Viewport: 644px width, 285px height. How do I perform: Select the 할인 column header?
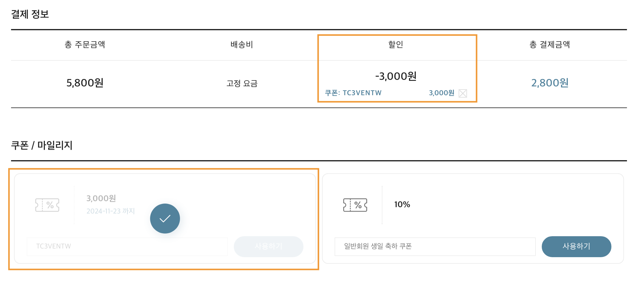click(x=396, y=44)
